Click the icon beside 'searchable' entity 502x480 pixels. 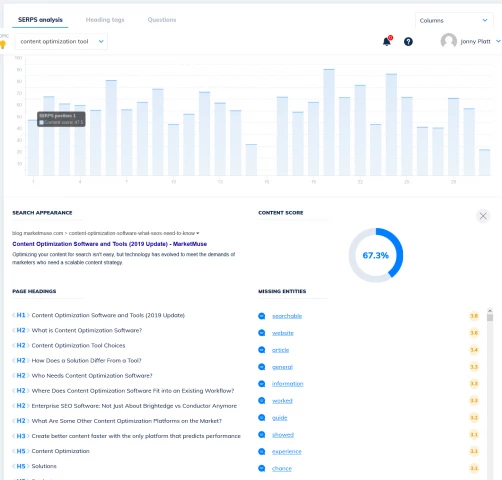pyautogui.click(x=262, y=316)
